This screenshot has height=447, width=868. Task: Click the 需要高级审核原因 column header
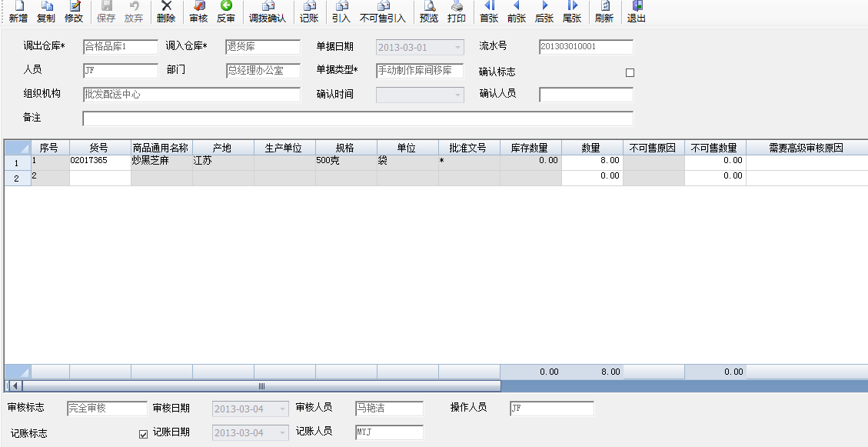[806, 148]
